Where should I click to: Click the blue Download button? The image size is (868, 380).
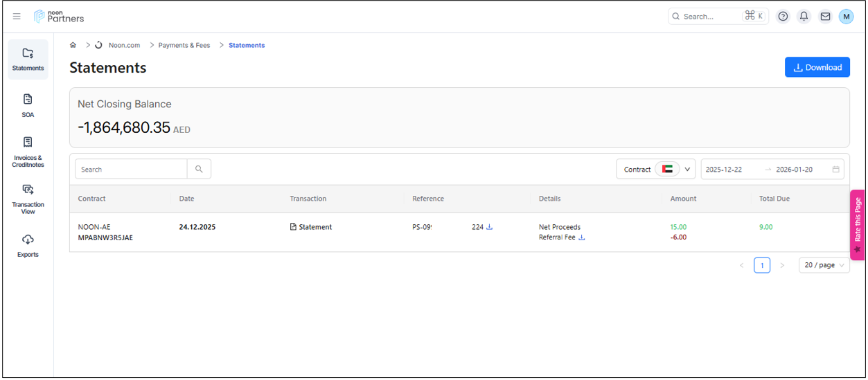817,67
